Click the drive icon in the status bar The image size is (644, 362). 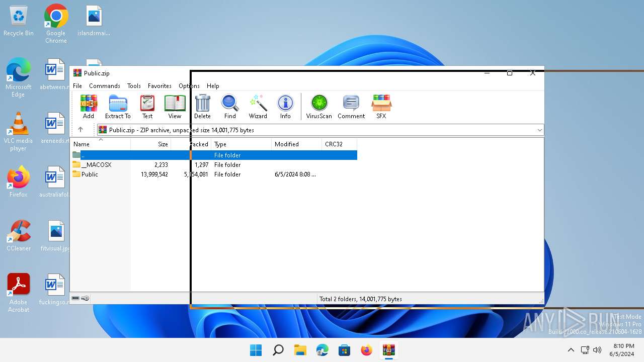[x=75, y=298]
